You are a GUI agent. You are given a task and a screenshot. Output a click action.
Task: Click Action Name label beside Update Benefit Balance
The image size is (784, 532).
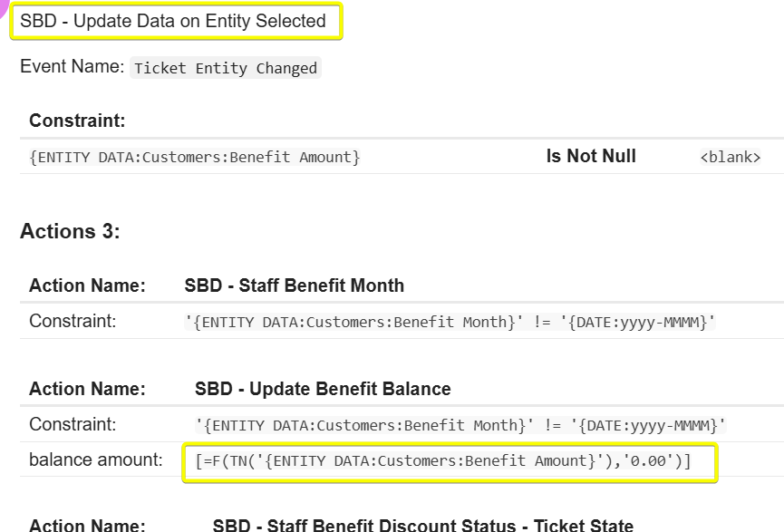pos(87,389)
